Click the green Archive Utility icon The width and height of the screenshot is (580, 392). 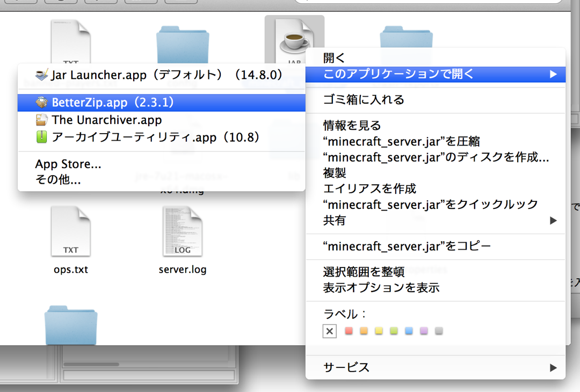[42, 137]
